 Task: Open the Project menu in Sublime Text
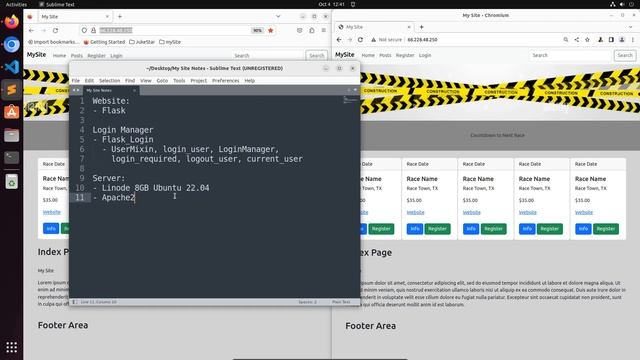point(198,81)
